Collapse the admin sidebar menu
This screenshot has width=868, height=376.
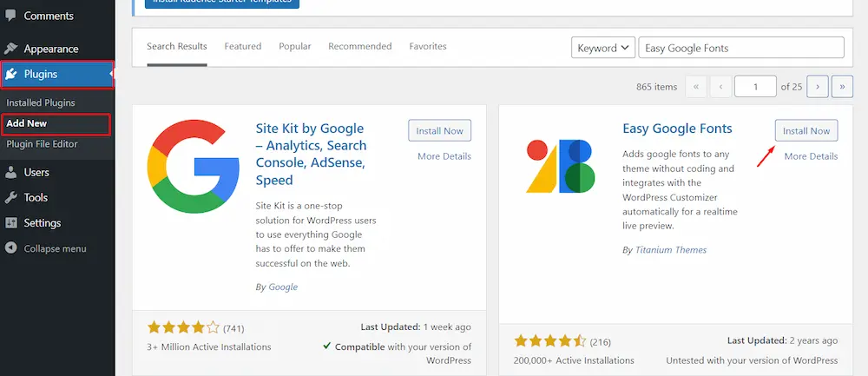click(x=55, y=248)
